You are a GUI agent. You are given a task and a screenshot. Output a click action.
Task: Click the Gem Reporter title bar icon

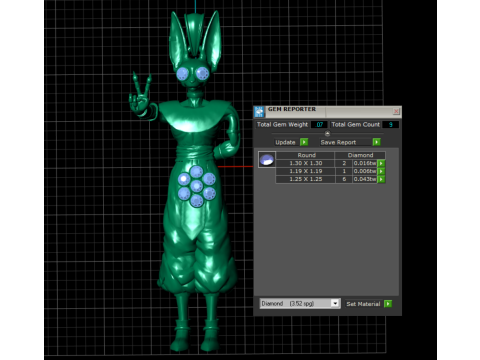[x=259, y=112]
